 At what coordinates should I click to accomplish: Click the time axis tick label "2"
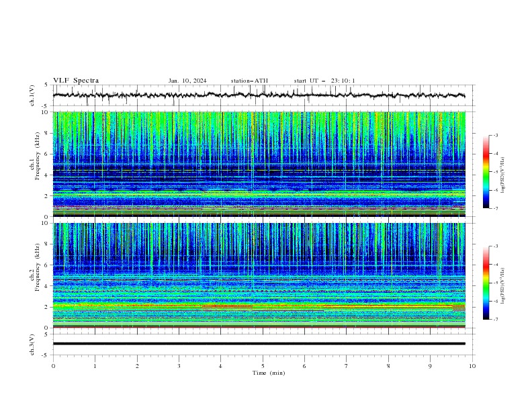pos(137,366)
